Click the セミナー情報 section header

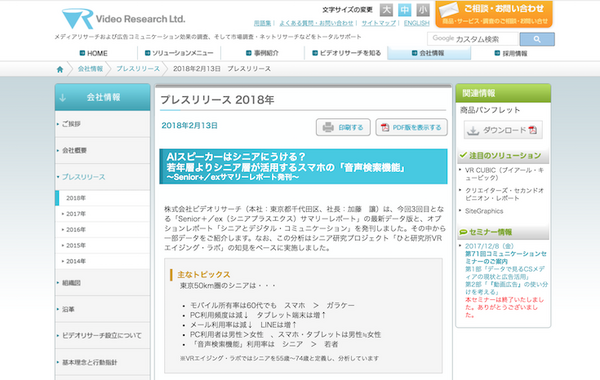503,232
